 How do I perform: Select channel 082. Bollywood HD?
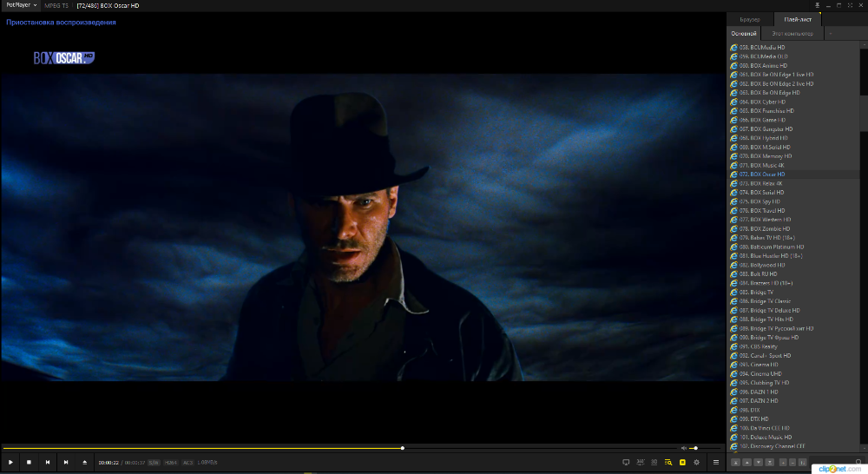(x=794, y=266)
